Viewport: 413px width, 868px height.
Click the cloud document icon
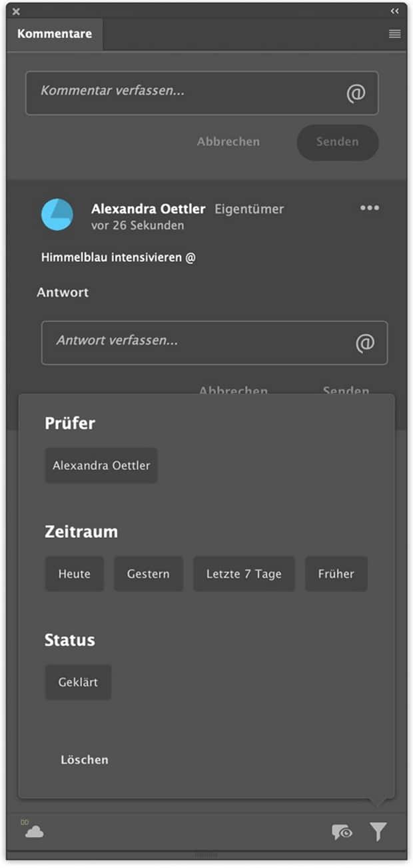tap(34, 831)
